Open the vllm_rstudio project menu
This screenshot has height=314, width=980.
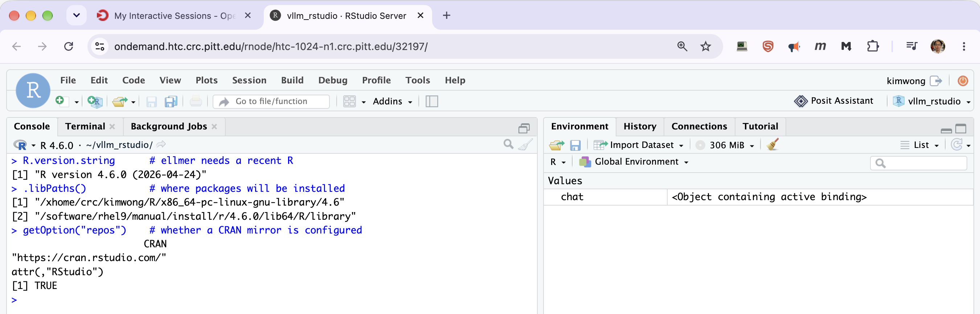(x=932, y=102)
